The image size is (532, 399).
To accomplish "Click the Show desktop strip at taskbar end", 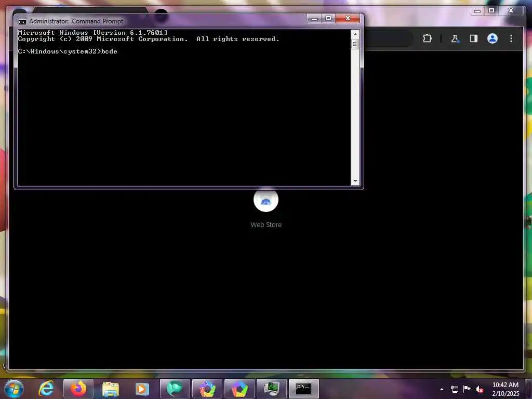I will (x=528, y=389).
